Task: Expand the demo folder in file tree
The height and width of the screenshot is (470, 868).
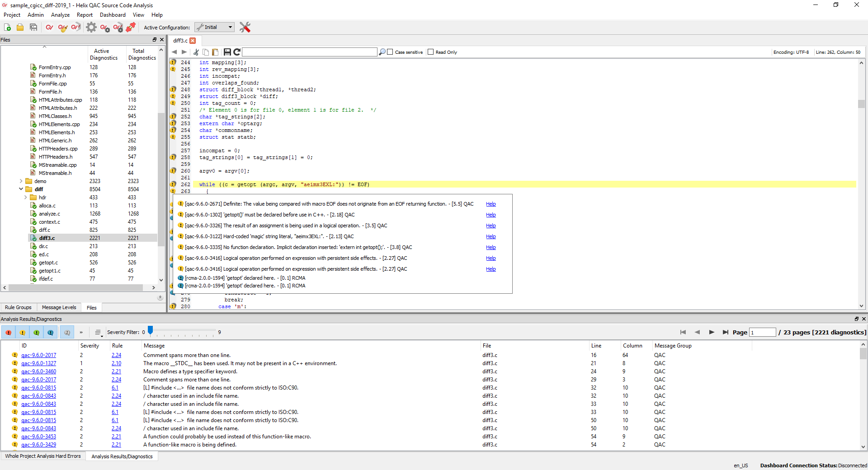Action: pyautogui.click(x=21, y=181)
